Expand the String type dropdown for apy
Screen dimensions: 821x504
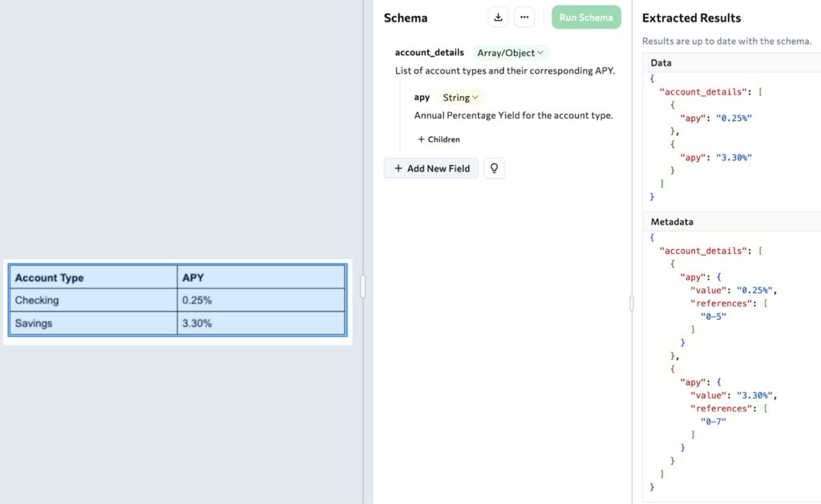click(461, 98)
